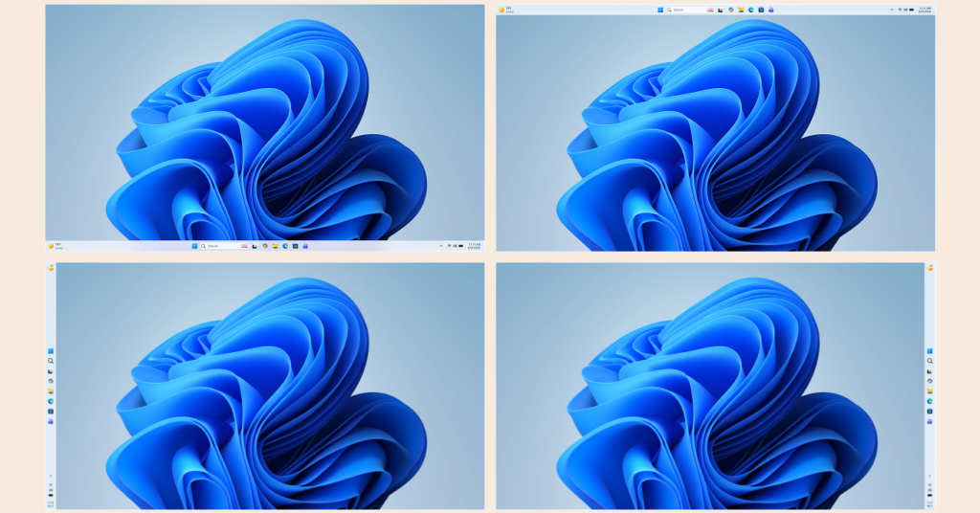Screen dimensions: 980x513
Task: Click the Search box on the top taskbar
Action: [683, 10]
